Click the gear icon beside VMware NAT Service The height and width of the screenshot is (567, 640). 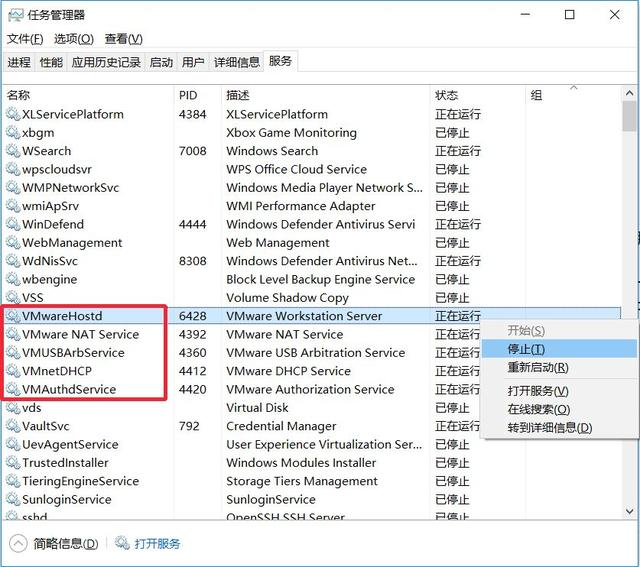[13, 334]
